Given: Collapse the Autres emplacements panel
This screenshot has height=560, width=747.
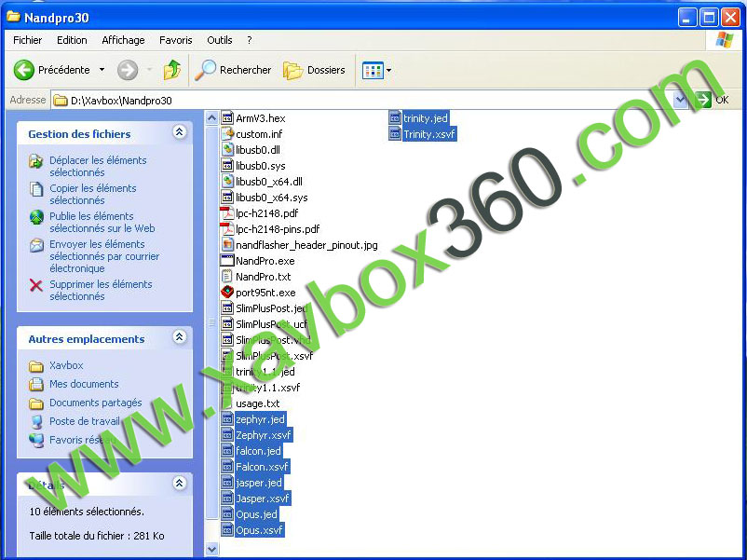Looking at the screenshot, I should click(179, 337).
